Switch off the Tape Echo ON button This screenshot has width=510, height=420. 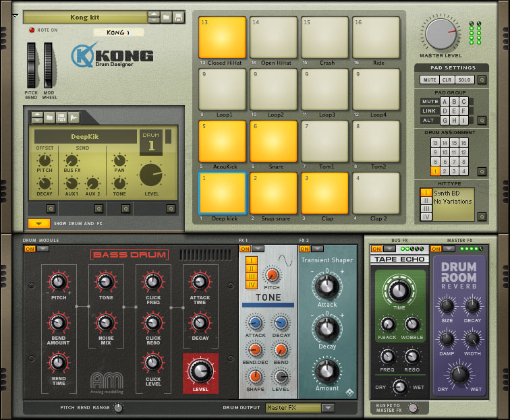click(x=376, y=249)
